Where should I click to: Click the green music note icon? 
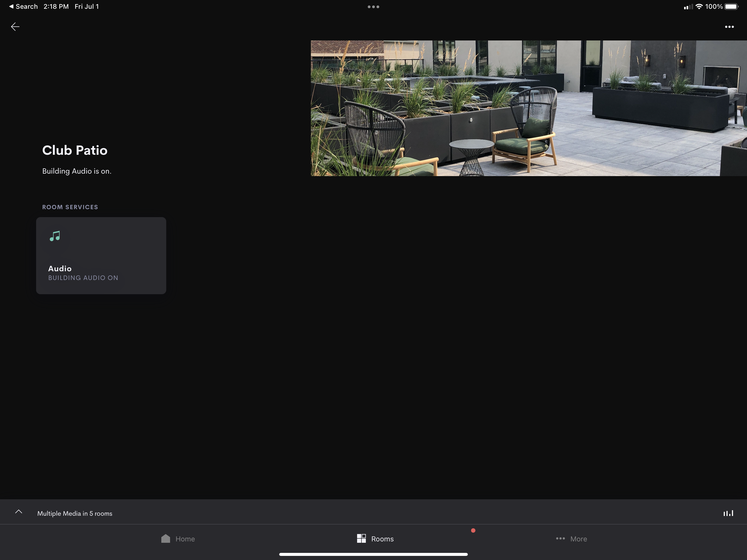[x=55, y=236]
